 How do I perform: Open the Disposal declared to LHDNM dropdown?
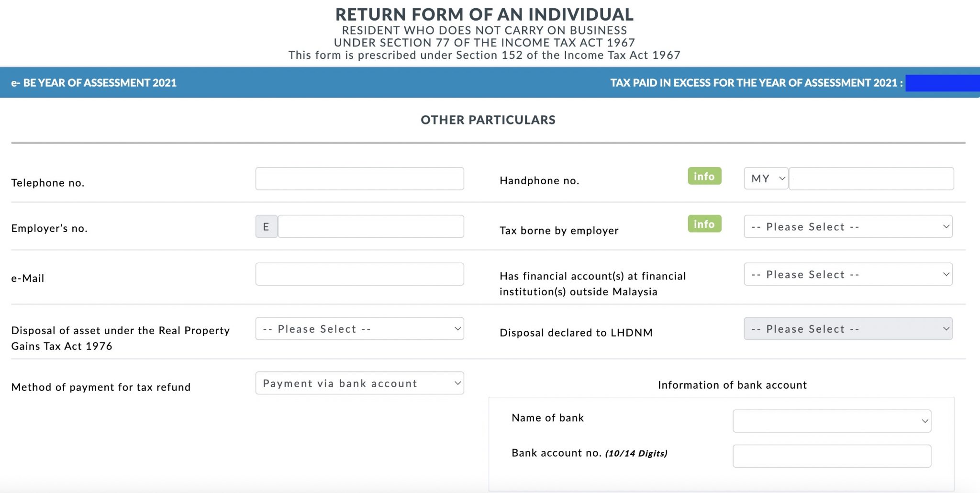pyautogui.click(x=848, y=328)
